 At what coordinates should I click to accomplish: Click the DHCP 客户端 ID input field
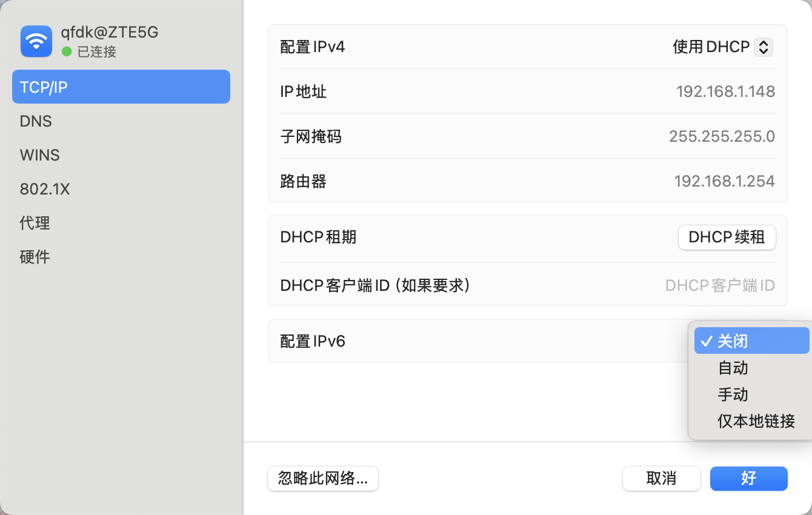tap(720, 285)
